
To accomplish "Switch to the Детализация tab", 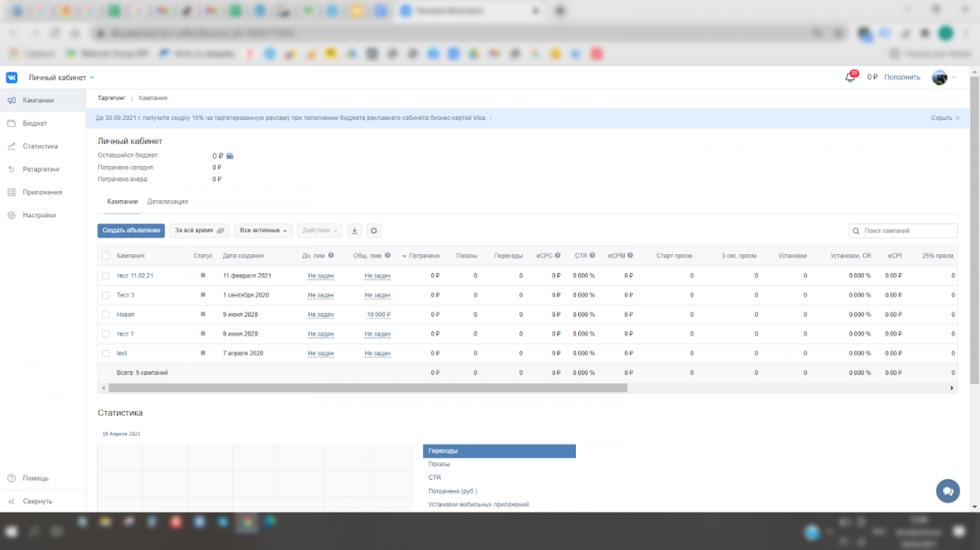I will point(167,201).
